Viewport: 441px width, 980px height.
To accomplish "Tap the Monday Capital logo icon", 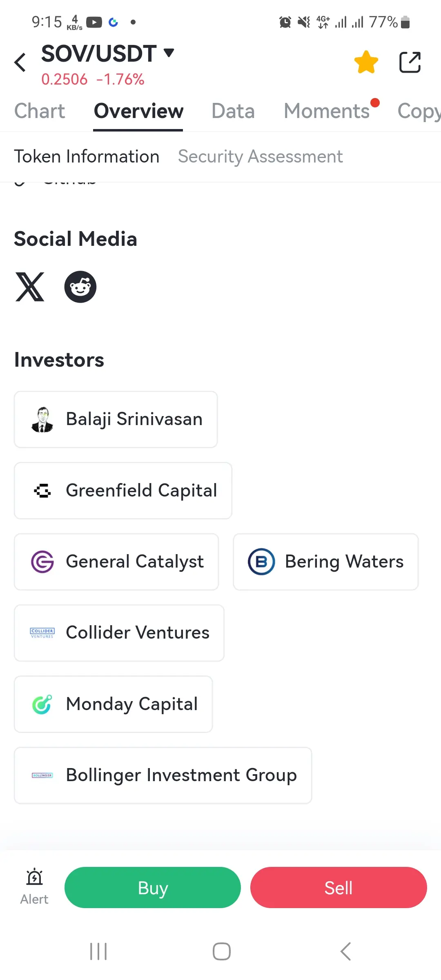I will point(42,704).
